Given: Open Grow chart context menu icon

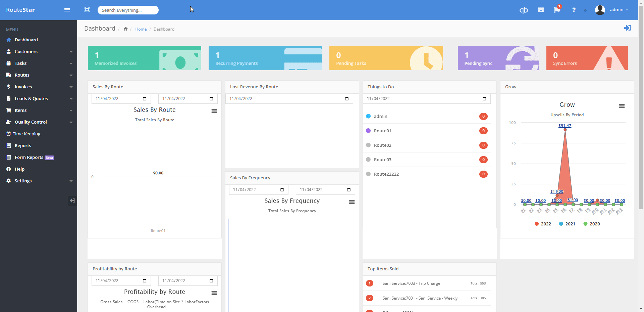Looking at the screenshot, I should tap(622, 106).
